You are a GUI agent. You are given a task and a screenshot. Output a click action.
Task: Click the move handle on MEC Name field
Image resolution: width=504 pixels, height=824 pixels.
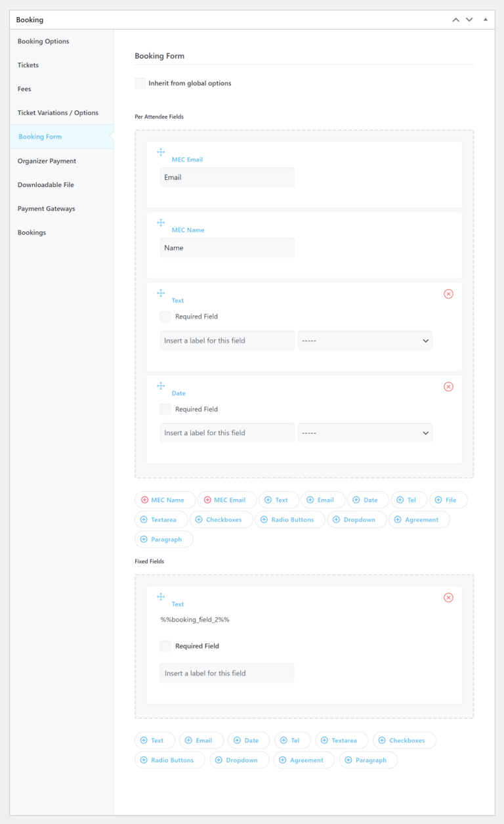click(x=161, y=223)
